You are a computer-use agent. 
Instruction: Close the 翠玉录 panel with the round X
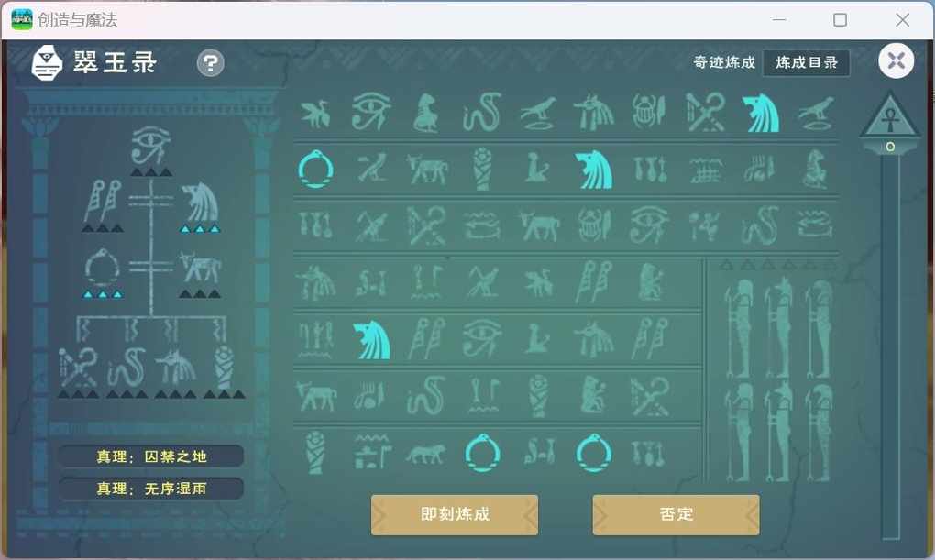(x=896, y=60)
